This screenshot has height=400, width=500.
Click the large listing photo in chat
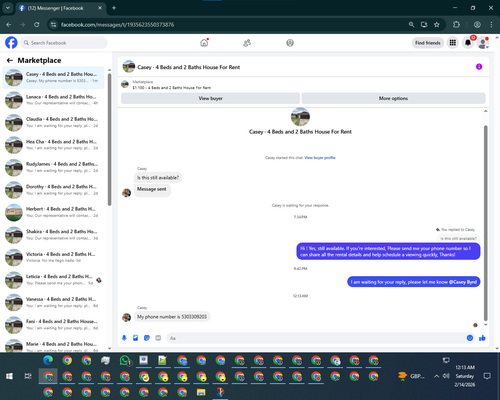(300, 117)
